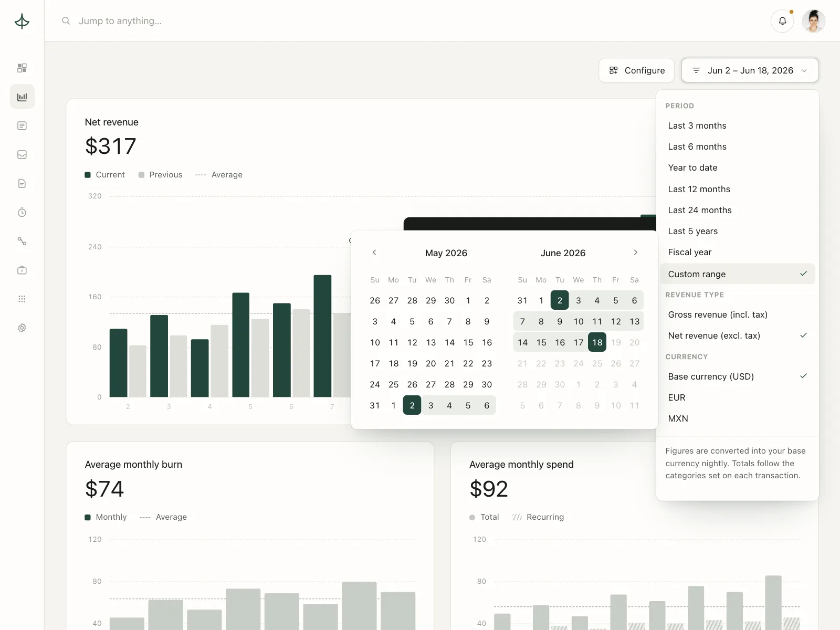Click the $92 average monthly spend value

(x=489, y=489)
